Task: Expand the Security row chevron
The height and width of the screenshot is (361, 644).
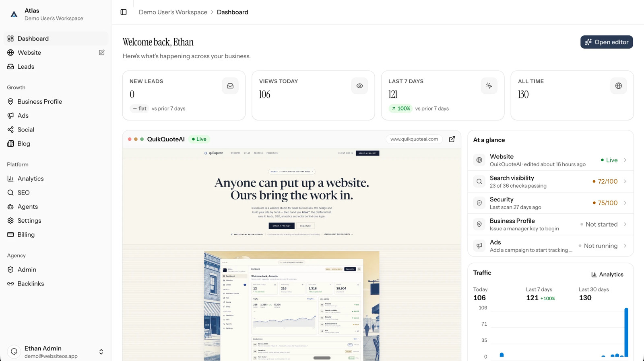Action: (625, 203)
